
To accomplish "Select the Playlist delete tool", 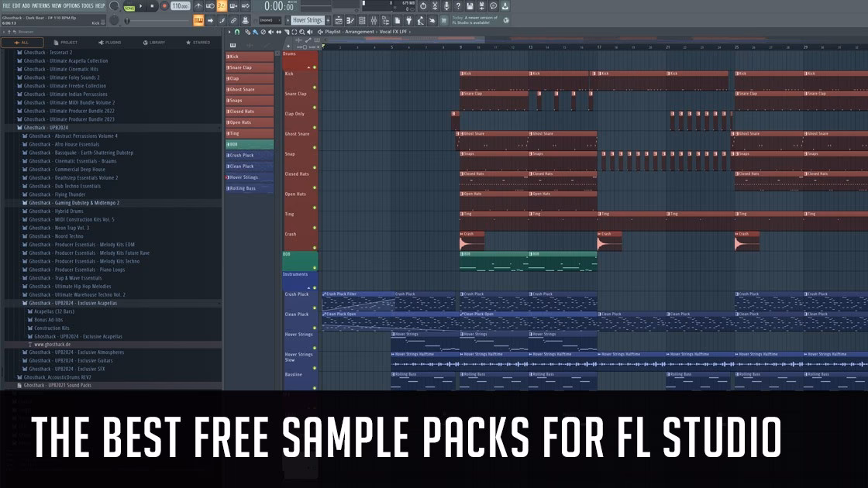I will 263,32.
